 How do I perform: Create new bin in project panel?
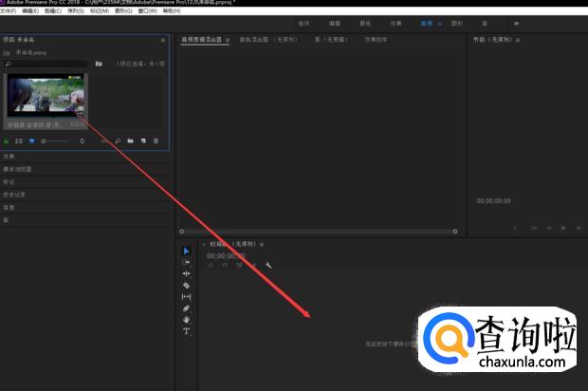tap(131, 141)
